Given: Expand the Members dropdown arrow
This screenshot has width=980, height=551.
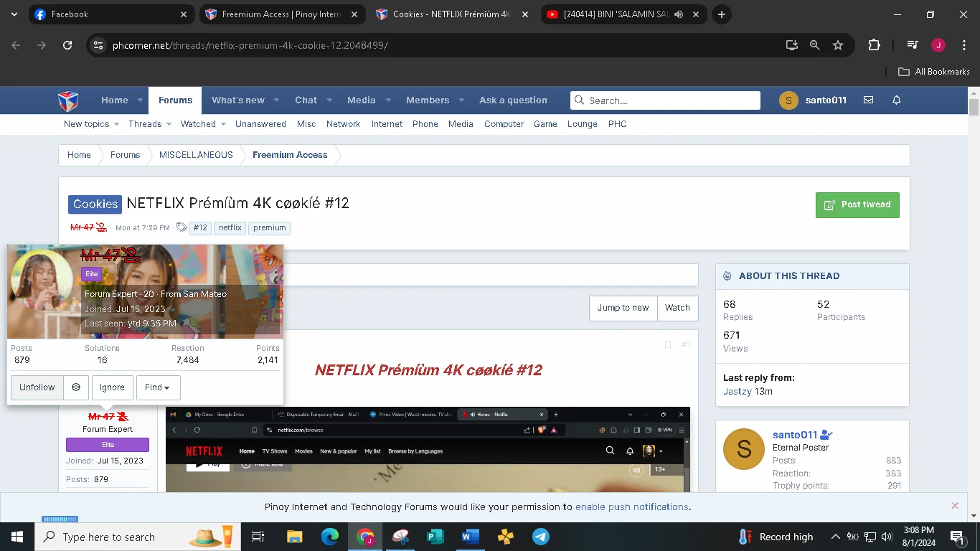Looking at the screenshot, I should (461, 100).
